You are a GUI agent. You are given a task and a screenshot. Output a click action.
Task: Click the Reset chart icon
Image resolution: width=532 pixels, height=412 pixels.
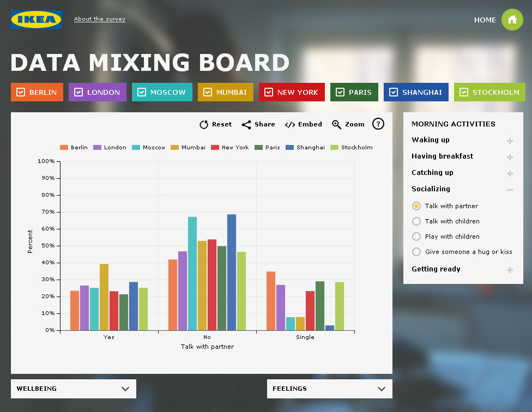(x=204, y=125)
